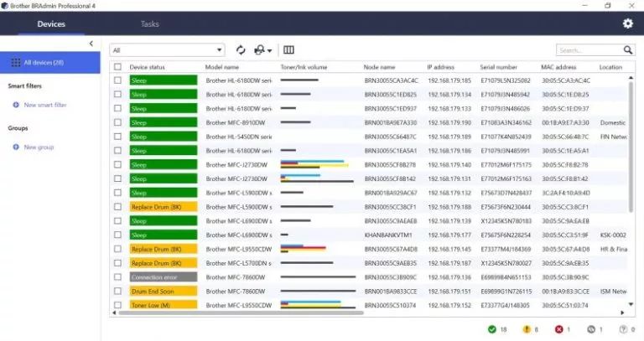Create a New group
This screenshot has height=341, width=644.
pyautogui.click(x=39, y=147)
